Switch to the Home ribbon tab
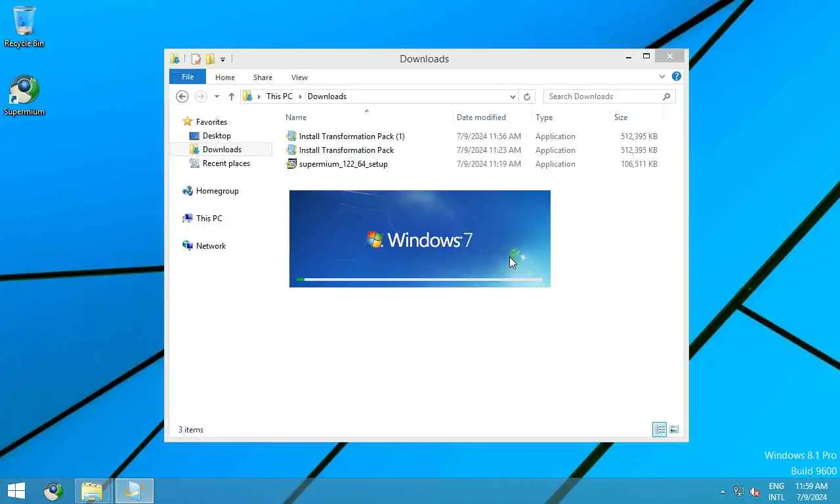The width and height of the screenshot is (840, 504). [225, 77]
